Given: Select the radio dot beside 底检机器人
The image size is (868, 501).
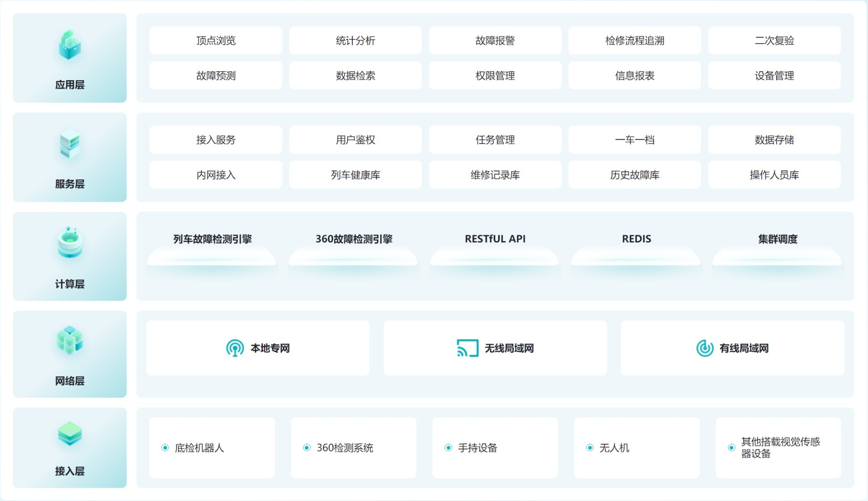Looking at the screenshot, I should 165,448.
